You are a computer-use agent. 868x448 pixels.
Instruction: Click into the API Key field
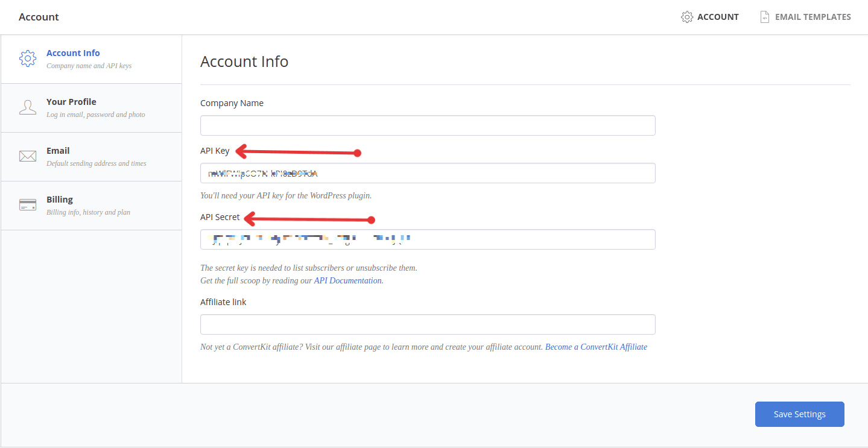click(428, 173)
